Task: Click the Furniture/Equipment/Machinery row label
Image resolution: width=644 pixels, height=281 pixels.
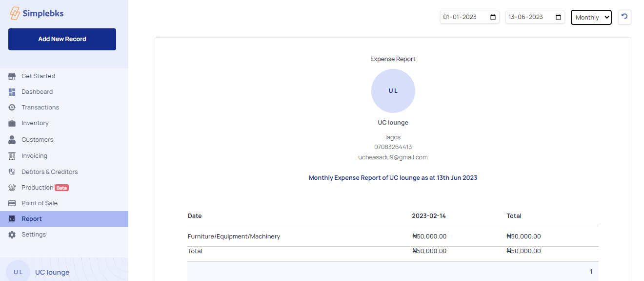Action: pyautogui.click(x=234, y=237)
